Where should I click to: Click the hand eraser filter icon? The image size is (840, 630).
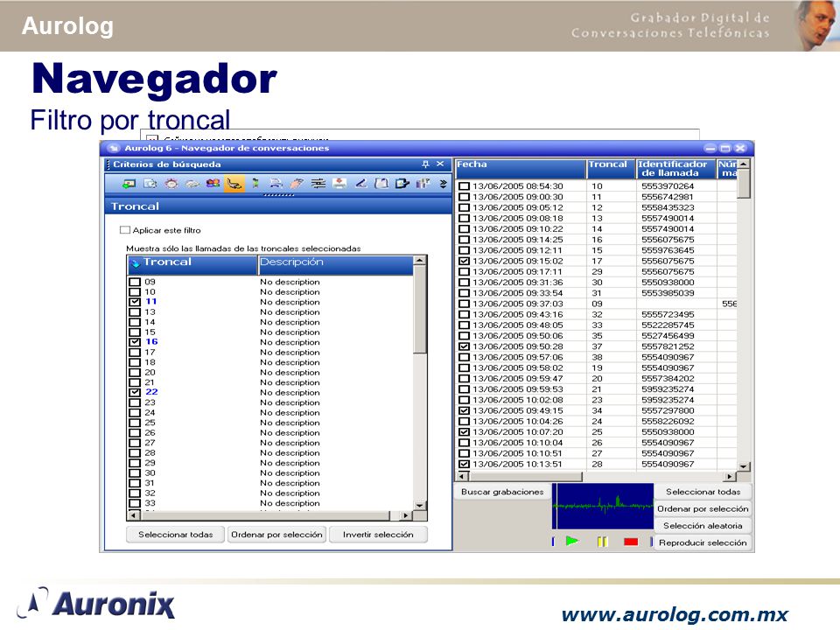(x=297, y=184)
